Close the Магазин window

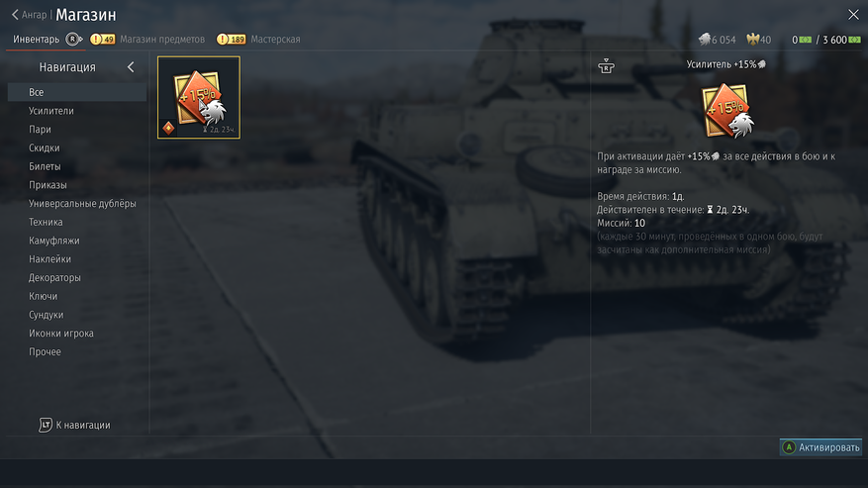[x=853, y=15]
